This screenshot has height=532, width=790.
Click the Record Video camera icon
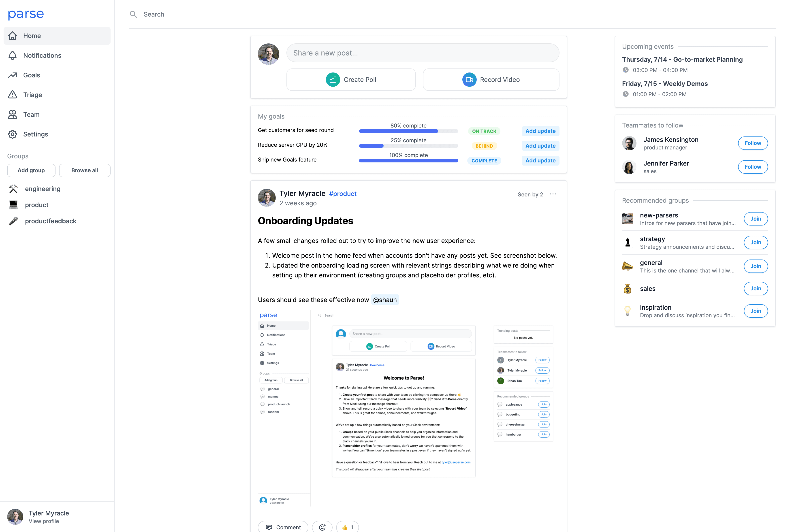coord(469,80)
